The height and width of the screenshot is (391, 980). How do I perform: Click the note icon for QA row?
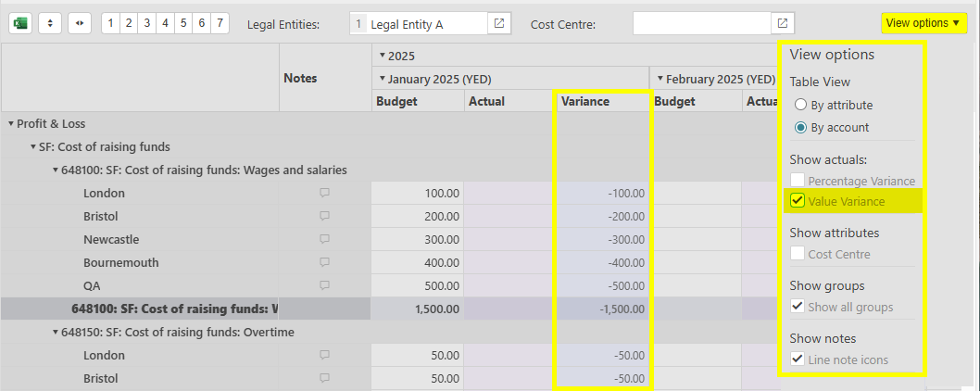[324, 285]
